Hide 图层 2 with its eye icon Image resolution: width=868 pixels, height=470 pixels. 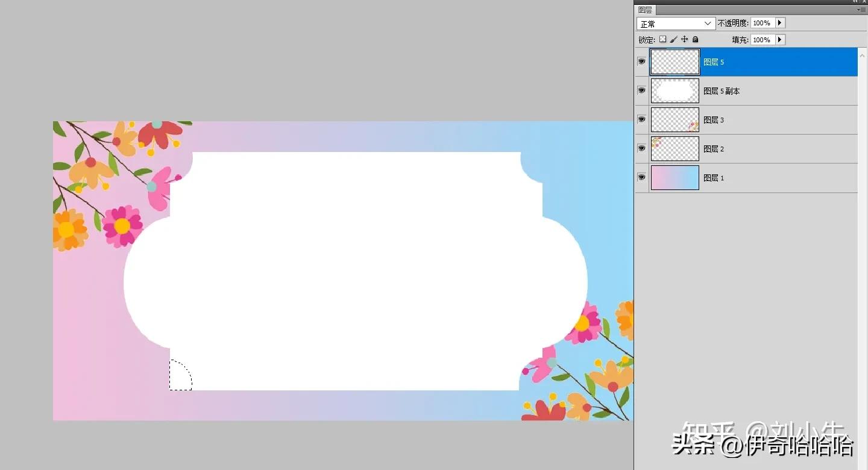(641, 148)
